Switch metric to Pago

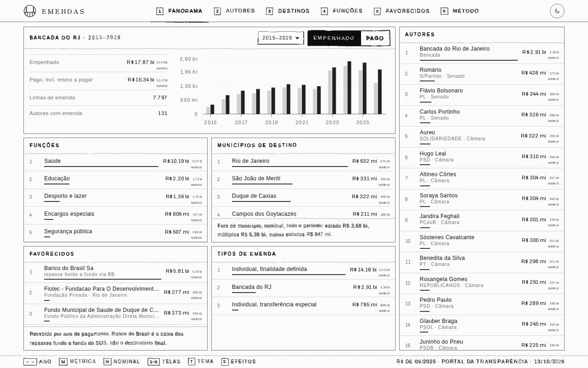(375, 38)
